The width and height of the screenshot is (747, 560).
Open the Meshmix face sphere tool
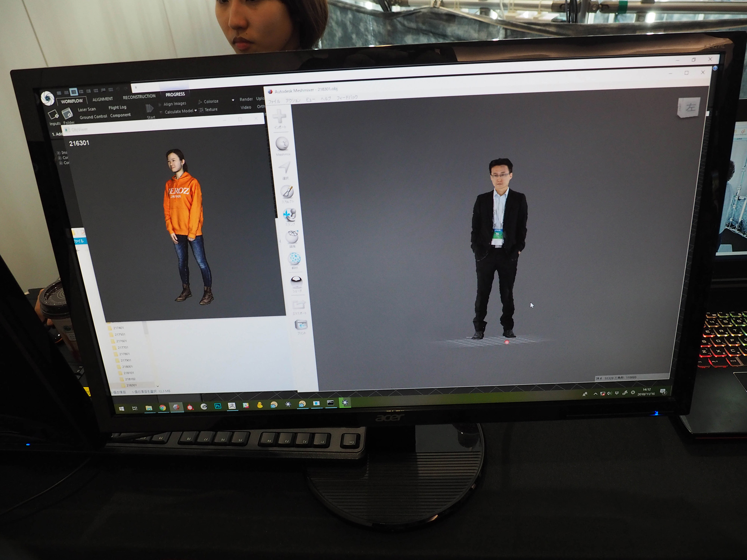click(x=283, y=143)
